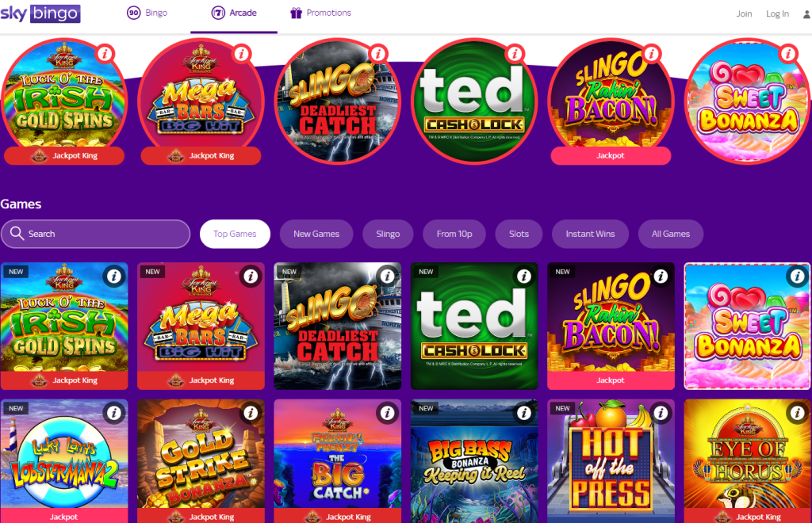Image resolution: width=812 pixels, height=523 pixels.
Task: Click the Join link
Action: 744,14
